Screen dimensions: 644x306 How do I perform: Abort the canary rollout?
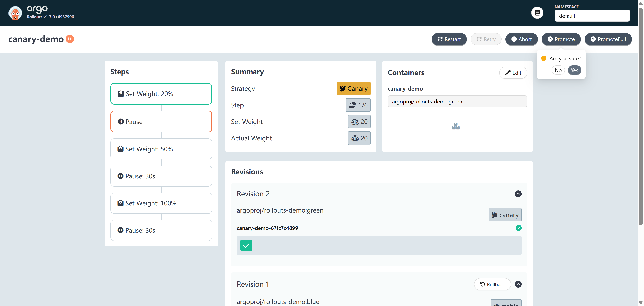click(x=521, y=39)
